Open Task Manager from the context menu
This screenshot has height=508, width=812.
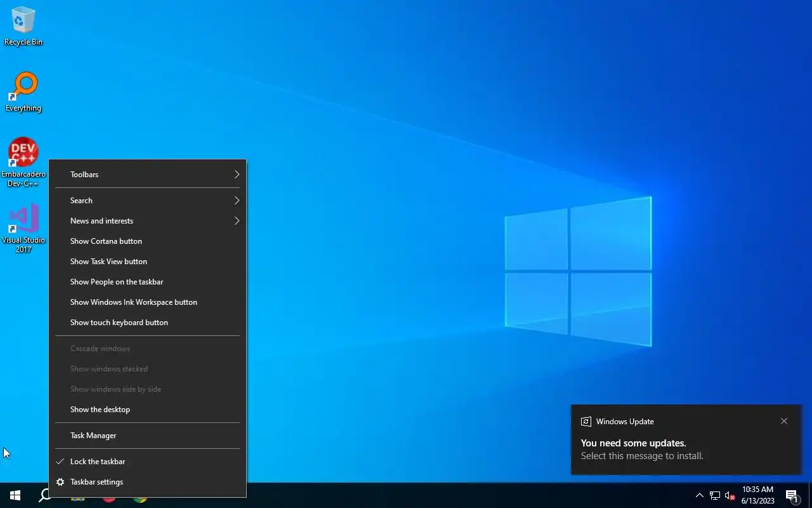pos(147,436)
